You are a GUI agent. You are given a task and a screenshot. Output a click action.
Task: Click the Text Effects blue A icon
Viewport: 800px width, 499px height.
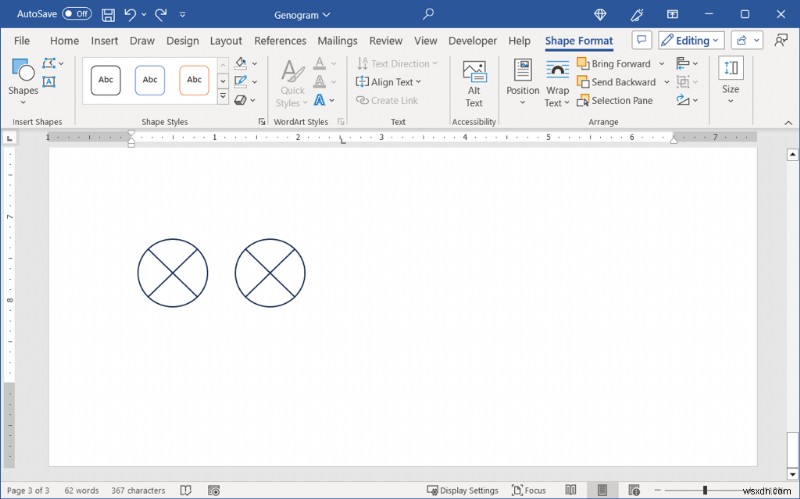(x=319, y=100)
